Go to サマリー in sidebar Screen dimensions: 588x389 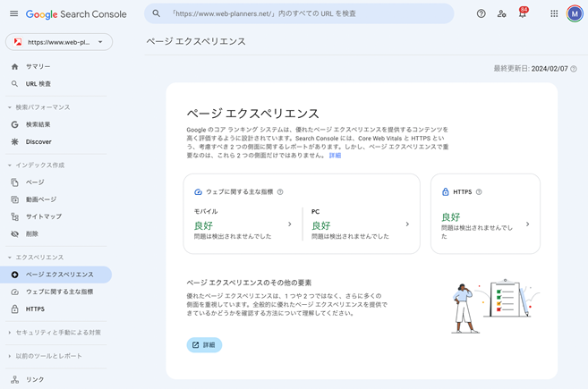[x=38, y=67]
